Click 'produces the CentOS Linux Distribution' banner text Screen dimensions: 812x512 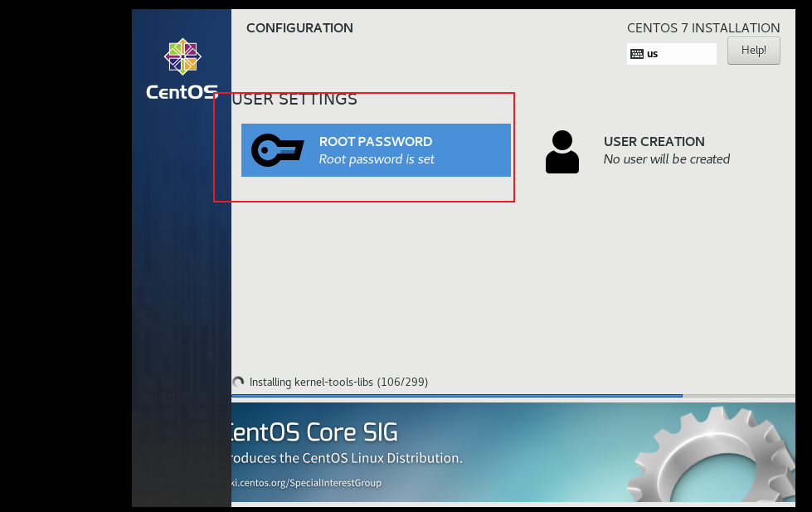[x=347, y=458]
